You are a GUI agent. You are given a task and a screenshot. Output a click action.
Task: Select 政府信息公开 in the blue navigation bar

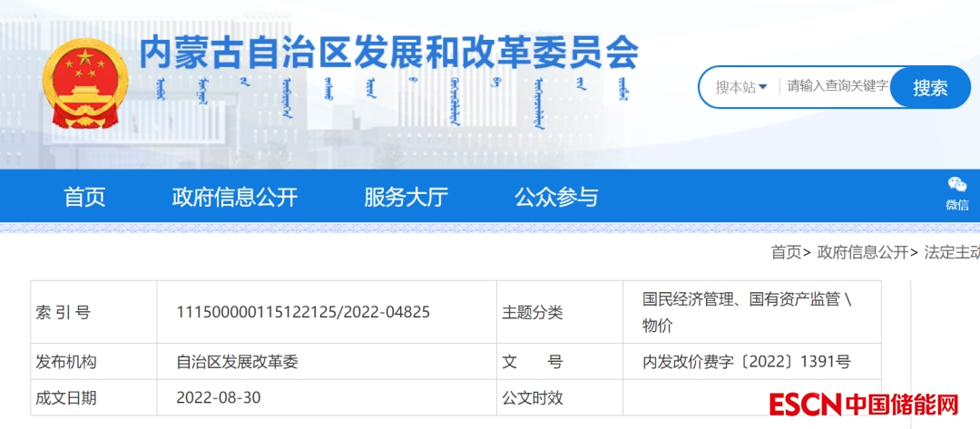click(x=235, y=197)
